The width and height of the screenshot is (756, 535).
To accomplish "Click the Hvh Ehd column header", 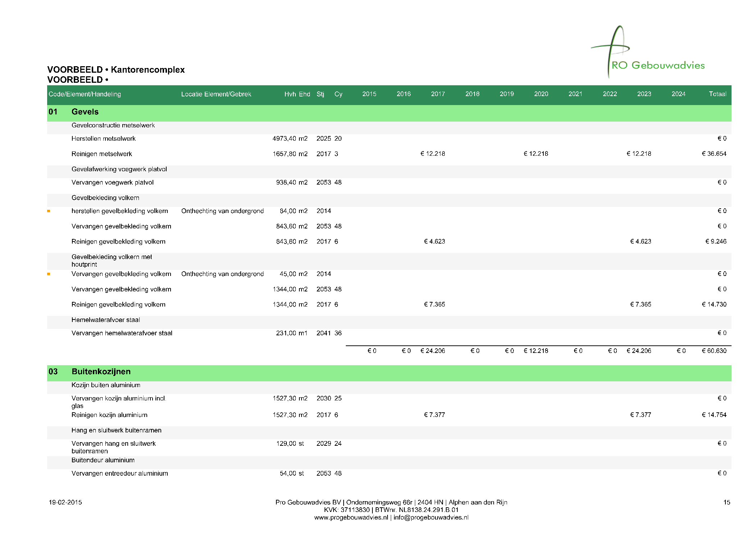I will pyautogui.click(x=297, y=94).
